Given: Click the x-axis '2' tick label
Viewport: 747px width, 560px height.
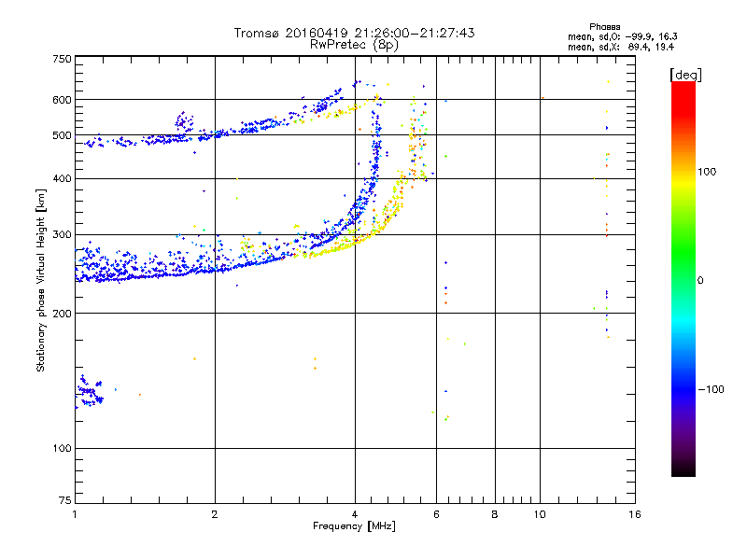Looking at the screenshot, I should [x=215, y=514].
